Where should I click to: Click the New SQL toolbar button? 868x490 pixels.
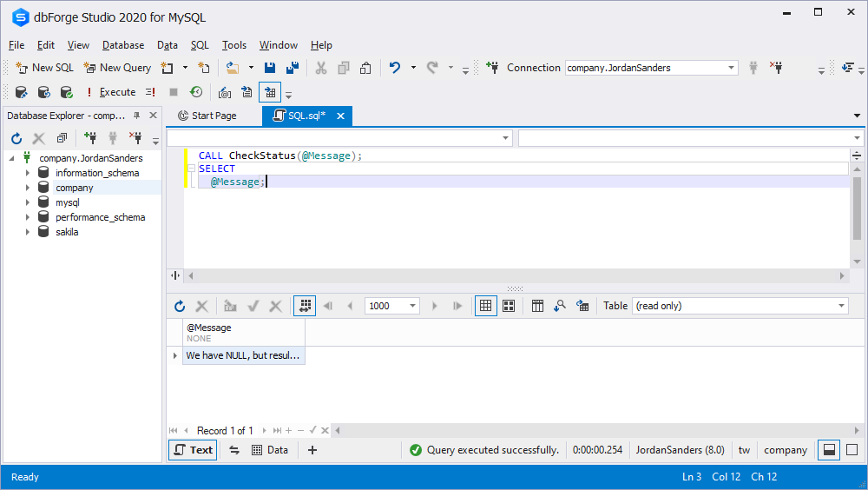45,68
